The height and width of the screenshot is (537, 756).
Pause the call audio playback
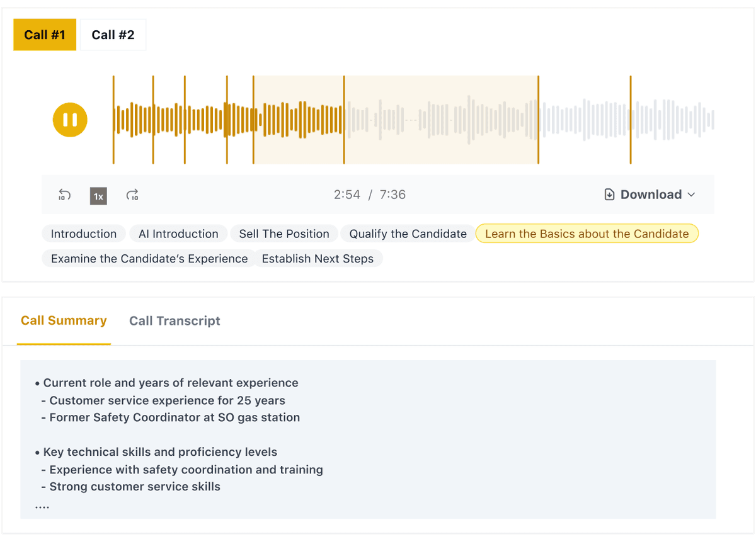[70, 120]
